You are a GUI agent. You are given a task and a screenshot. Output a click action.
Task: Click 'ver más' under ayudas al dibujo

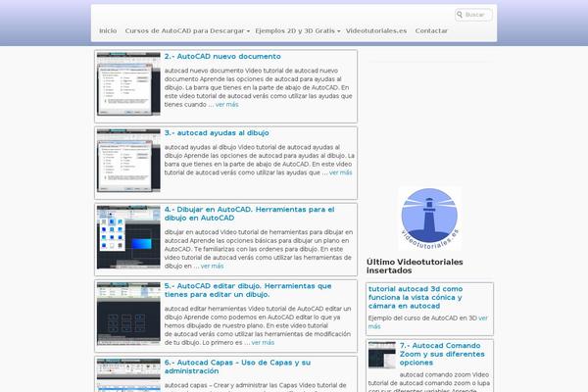tap(340, 172)
